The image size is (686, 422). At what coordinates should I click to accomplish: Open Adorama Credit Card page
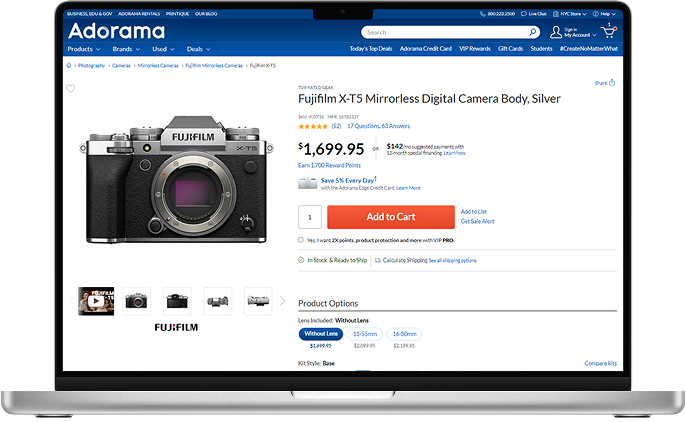click(426, 49)
